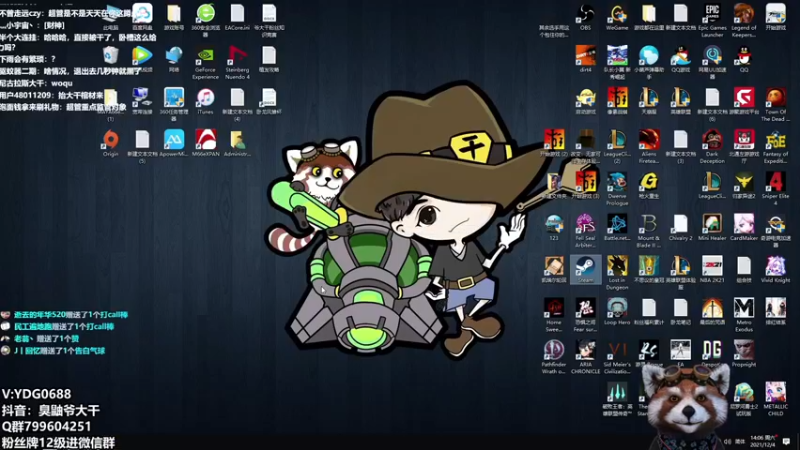Open Sid Meier's Civilization VI shortcut

click(x=617, y=357)
